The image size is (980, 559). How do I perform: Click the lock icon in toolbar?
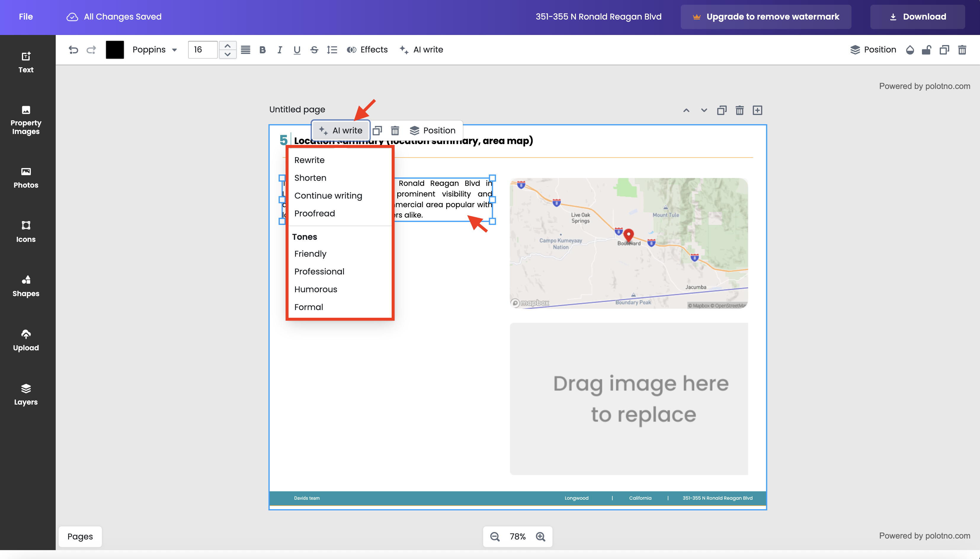pyautogui.click(x=926, y=49)
